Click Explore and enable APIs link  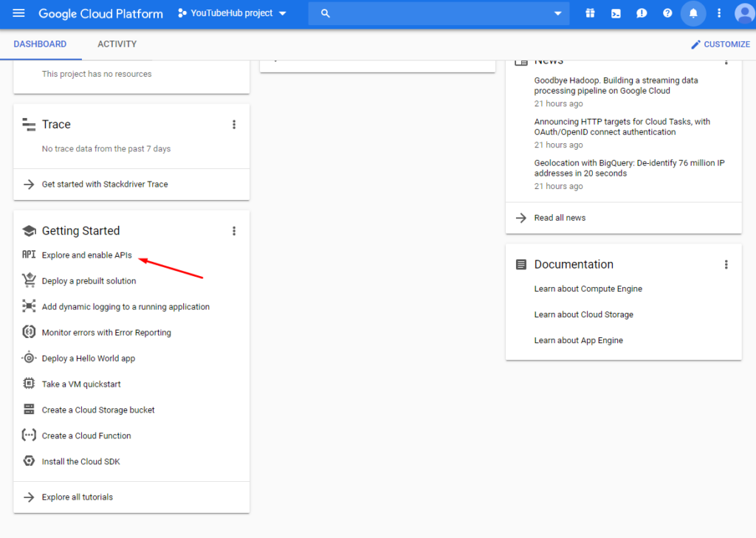pyautogui.click(x=86, y=255)
